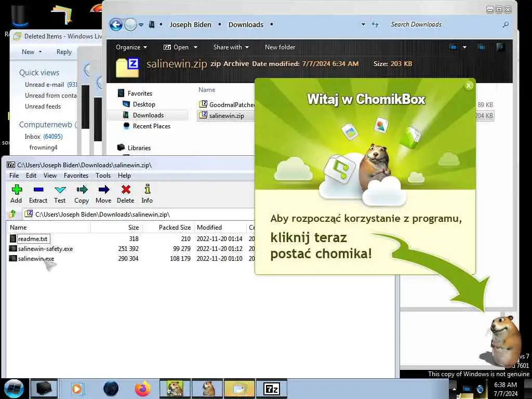Sort 7-Zip list by Name column
Viewport: 532px width, 399px height.
tap(48, 228)
